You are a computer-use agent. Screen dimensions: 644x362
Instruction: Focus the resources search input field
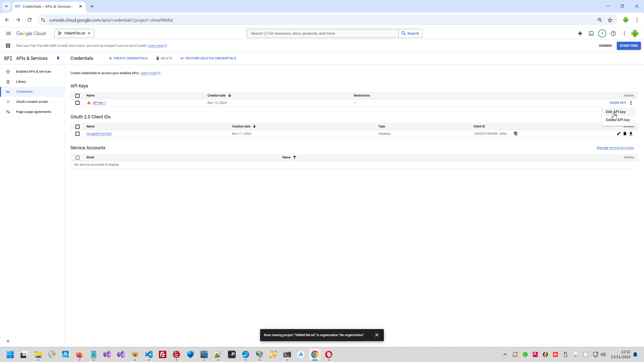(323, 33)
